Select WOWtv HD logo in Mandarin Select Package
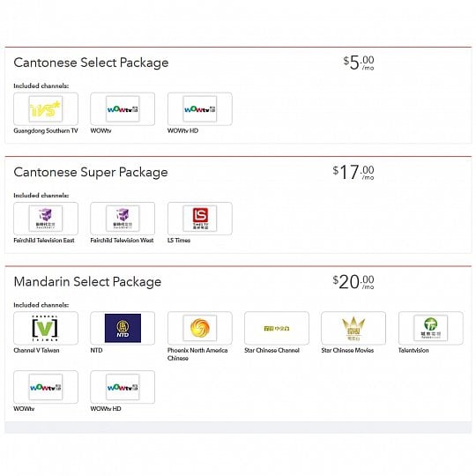 [123, 387]
